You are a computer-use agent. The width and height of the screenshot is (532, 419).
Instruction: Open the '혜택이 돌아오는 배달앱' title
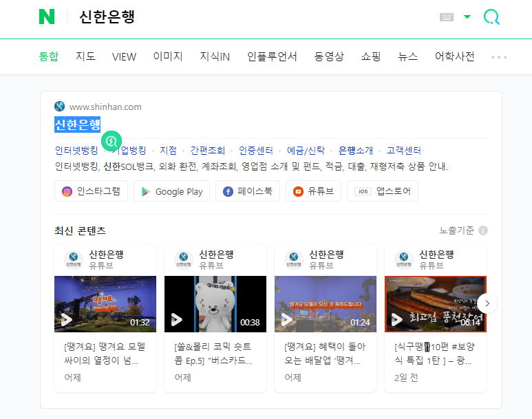[x=325, y=354]
